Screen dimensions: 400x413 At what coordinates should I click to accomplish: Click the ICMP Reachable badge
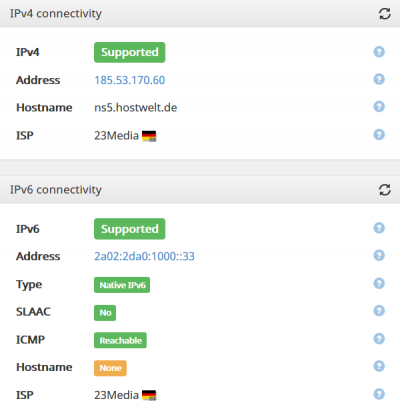point(120,340)
